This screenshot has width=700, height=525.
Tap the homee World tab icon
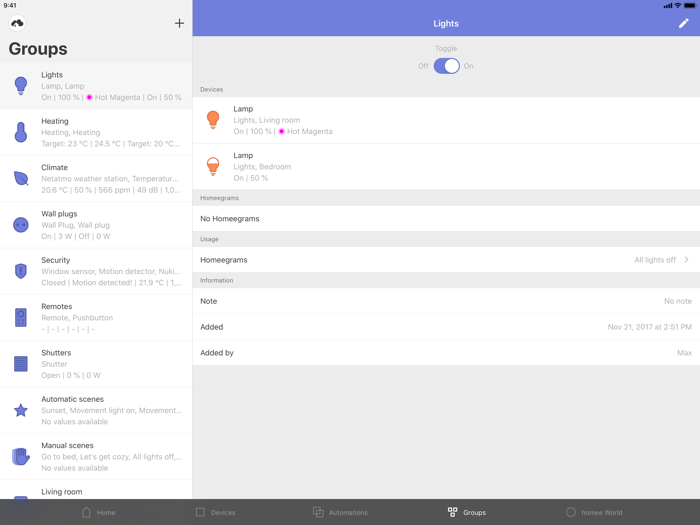point(571,512)
